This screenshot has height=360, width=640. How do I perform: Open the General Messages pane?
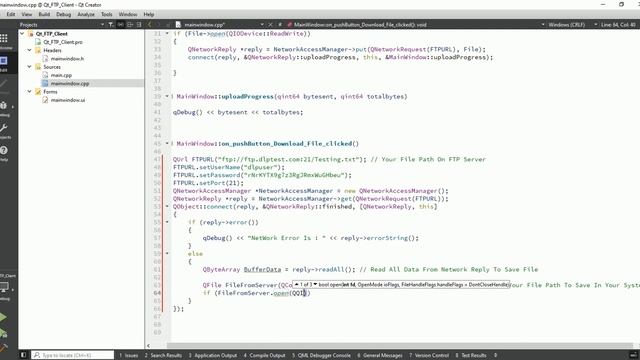tap(380, 356)
